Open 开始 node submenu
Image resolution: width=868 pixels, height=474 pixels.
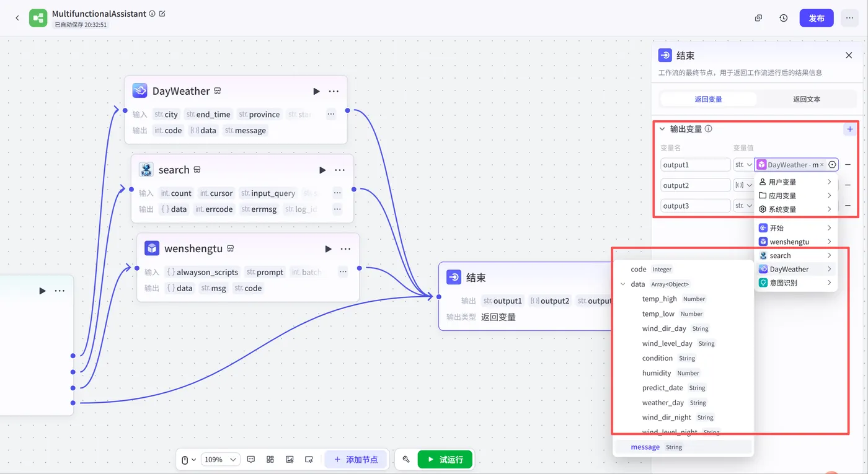click(x=796, y=228)
